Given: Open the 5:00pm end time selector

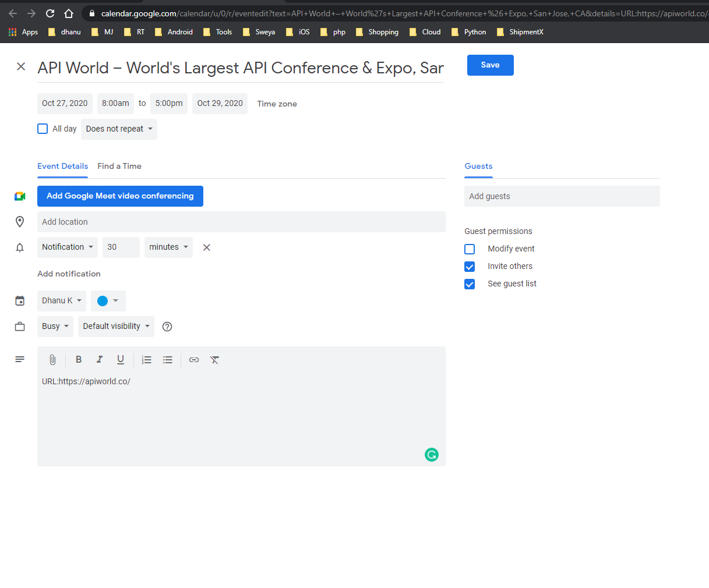Looking at the screenshot, I should pos(169,104).
